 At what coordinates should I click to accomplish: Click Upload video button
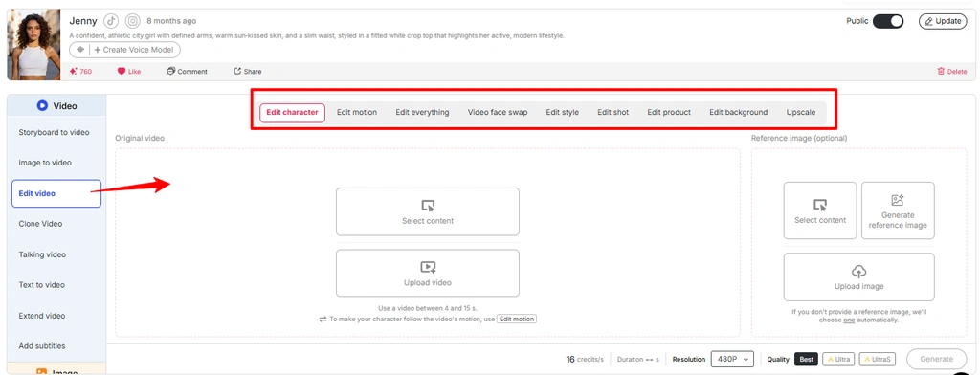tap(428, 274)
